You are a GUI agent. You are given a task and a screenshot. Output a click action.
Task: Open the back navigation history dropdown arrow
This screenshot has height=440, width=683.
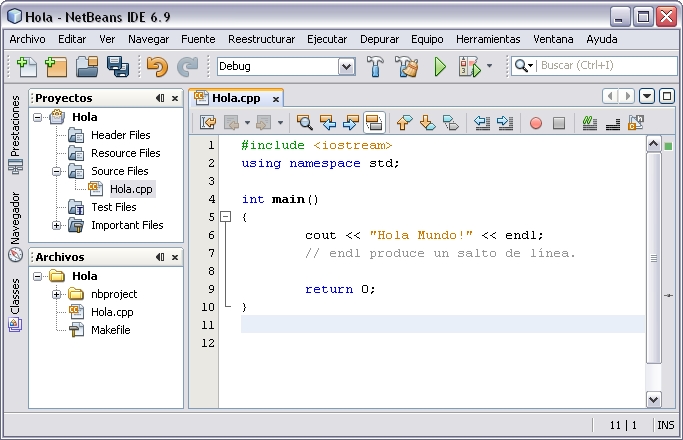[247, 123]
